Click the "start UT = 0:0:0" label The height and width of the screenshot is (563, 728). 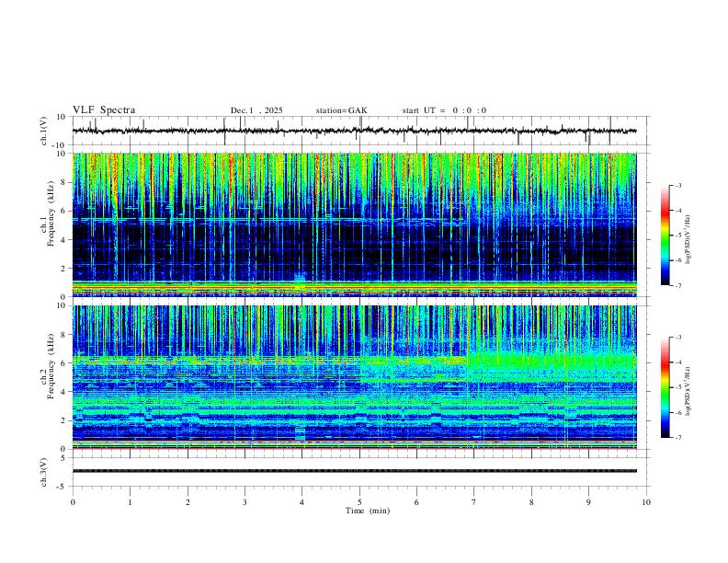coord(444,110)
